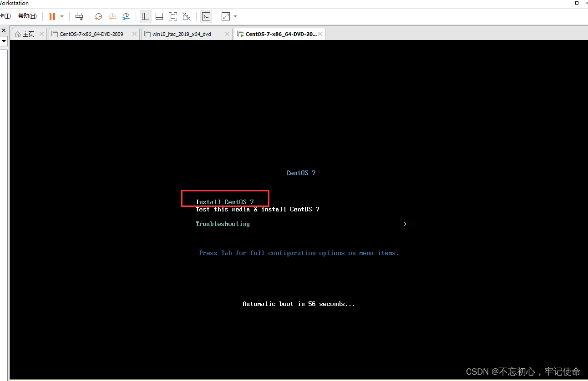Screen dimensions: 588x381
Task: Send Ctrl+Alt+Del to the virtual machine
Action: [79, 16]
